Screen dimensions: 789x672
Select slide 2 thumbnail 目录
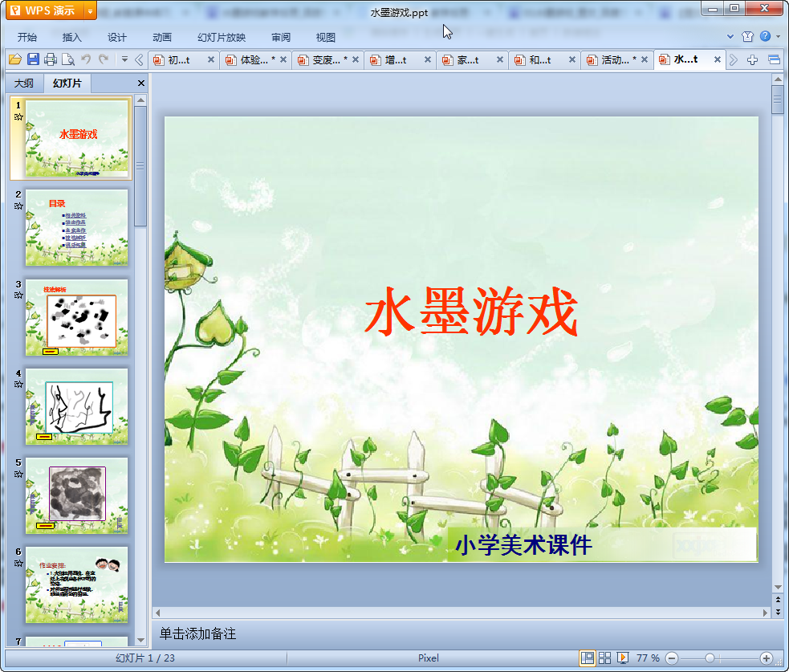click(76, 227)
